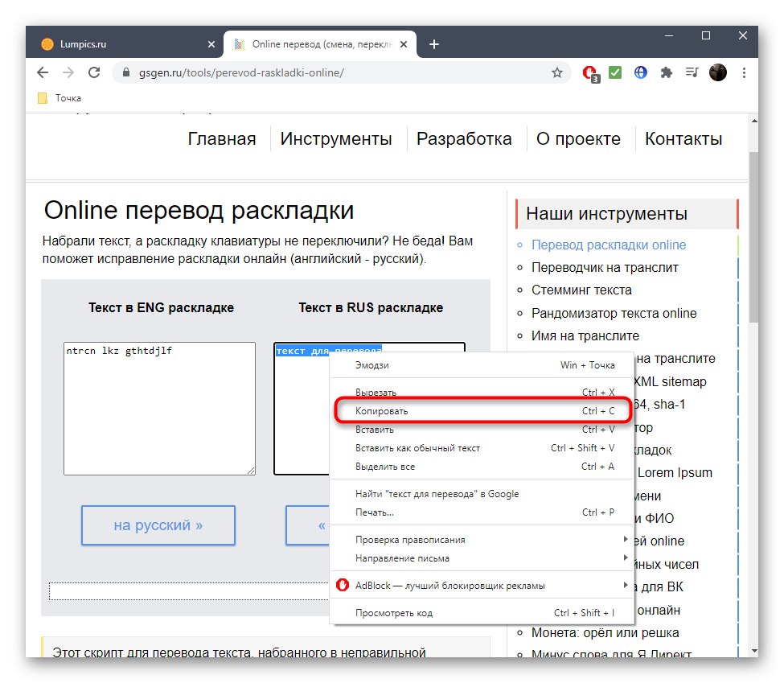Screen dimensions: 784x683
Task: Choose Эмодзи in the context menu
Action: pyautogui.click(x=482, y=365)
